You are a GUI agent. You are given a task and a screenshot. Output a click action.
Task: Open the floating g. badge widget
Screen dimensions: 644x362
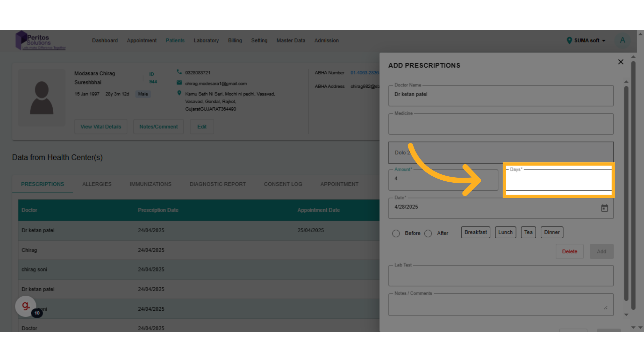(x=26, y=306)
